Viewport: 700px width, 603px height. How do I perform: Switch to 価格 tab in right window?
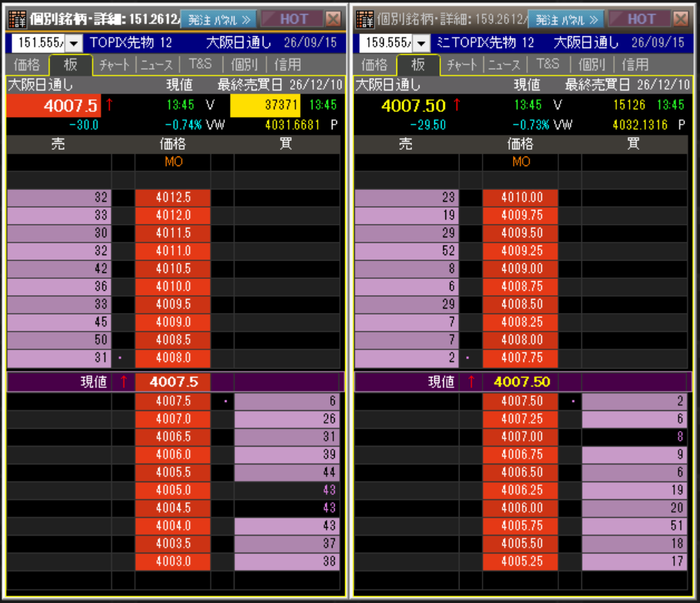pos(374,65)
